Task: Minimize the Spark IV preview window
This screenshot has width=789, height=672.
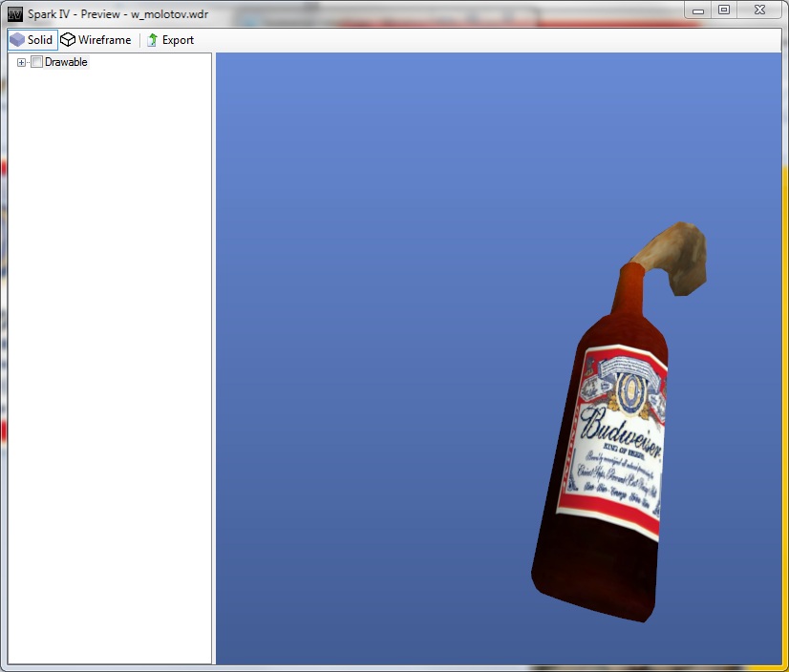Action: pyautogui.click(x=698, y=10)
